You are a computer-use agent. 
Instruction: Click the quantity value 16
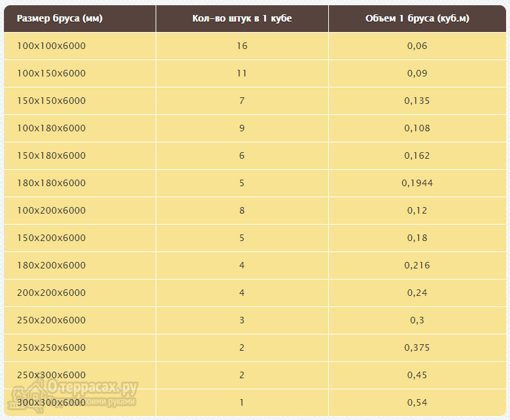(x=242, y=46)
